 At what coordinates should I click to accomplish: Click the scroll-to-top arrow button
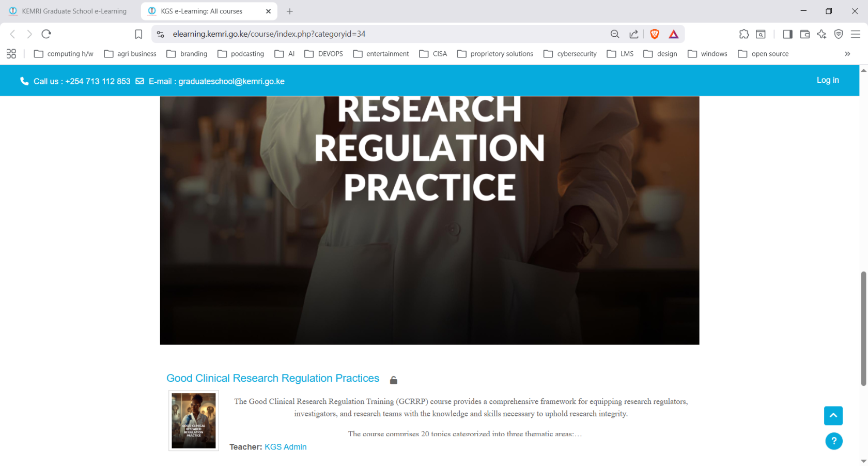[x=833, y=416]
